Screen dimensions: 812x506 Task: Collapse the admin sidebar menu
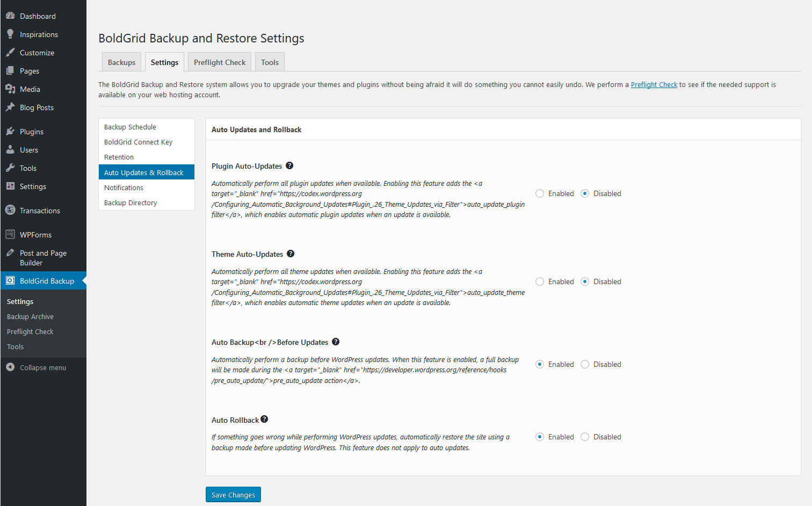tap(36, 367)
